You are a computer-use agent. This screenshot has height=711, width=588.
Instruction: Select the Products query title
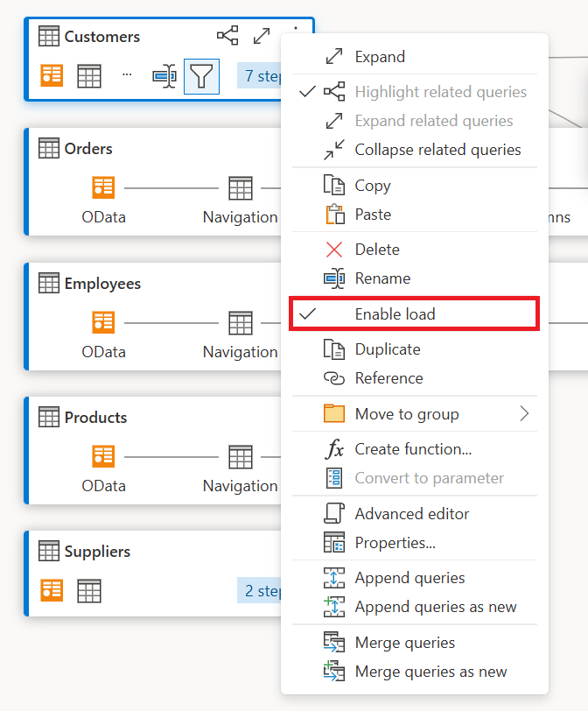(95, 417)
